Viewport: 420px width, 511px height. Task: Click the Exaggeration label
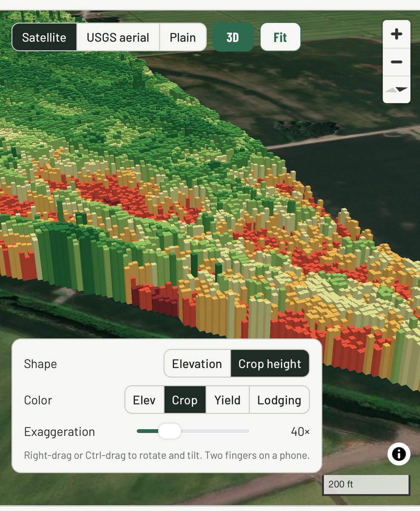point(60,431)
